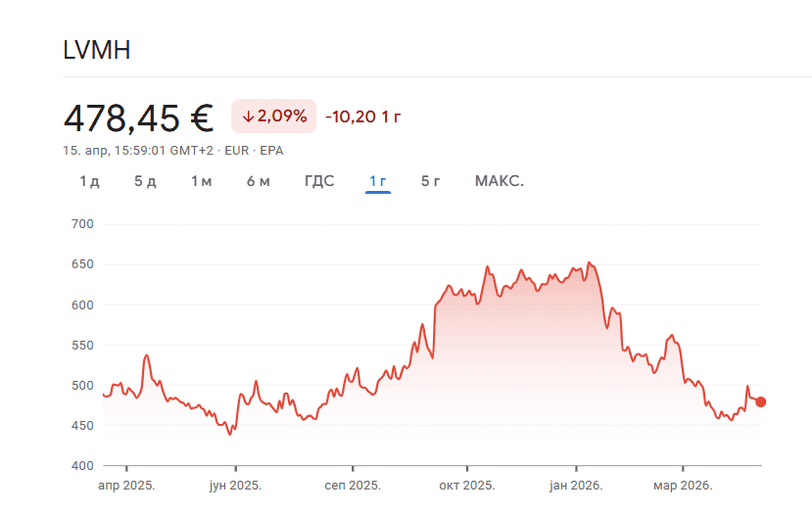Show the 1 м chart range
This screenshot has height=513, width=812.
click(202, 181)
